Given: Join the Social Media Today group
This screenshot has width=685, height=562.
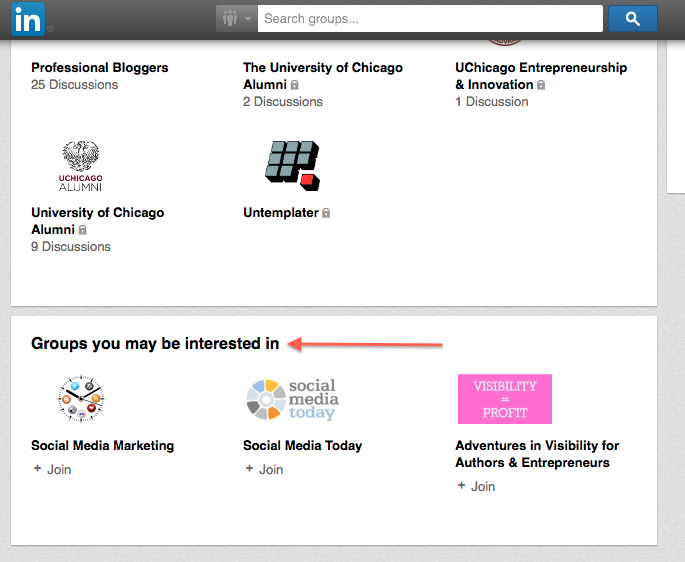Looking at the screenshot, I should point(264,469).
